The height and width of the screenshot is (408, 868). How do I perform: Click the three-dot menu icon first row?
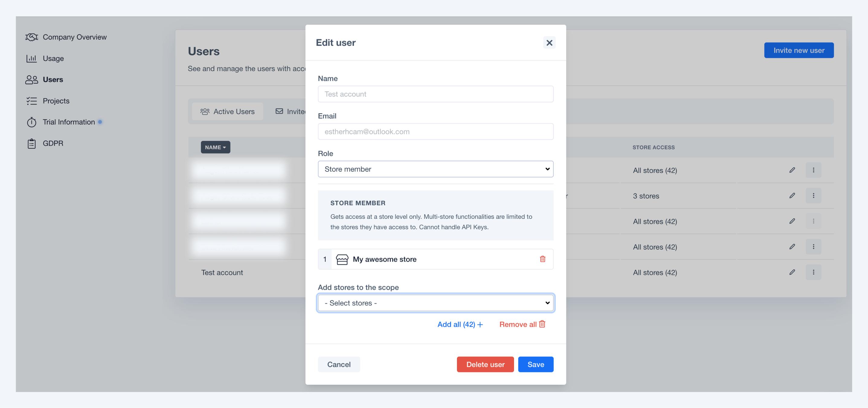[x=814, y=170]
